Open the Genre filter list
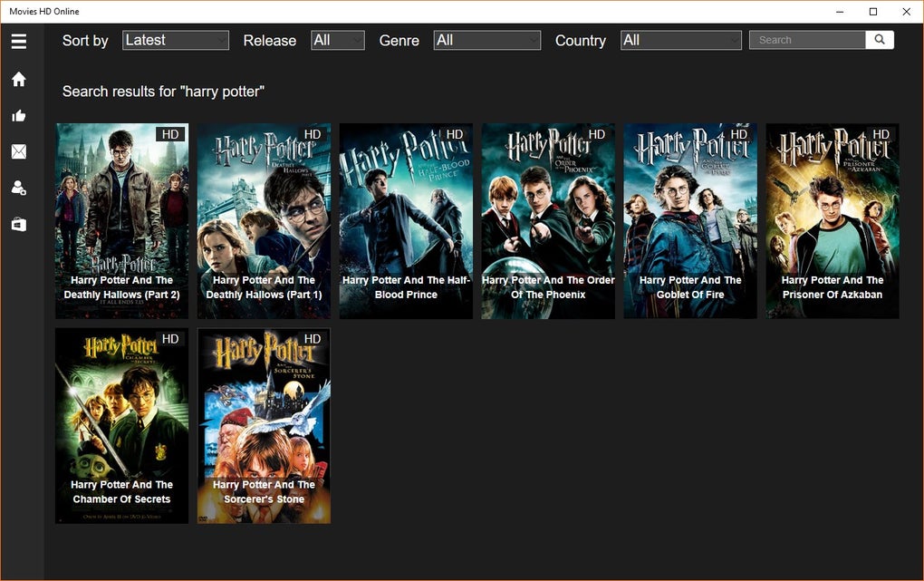This screenshot has width=924, height=581. (486, 39)
